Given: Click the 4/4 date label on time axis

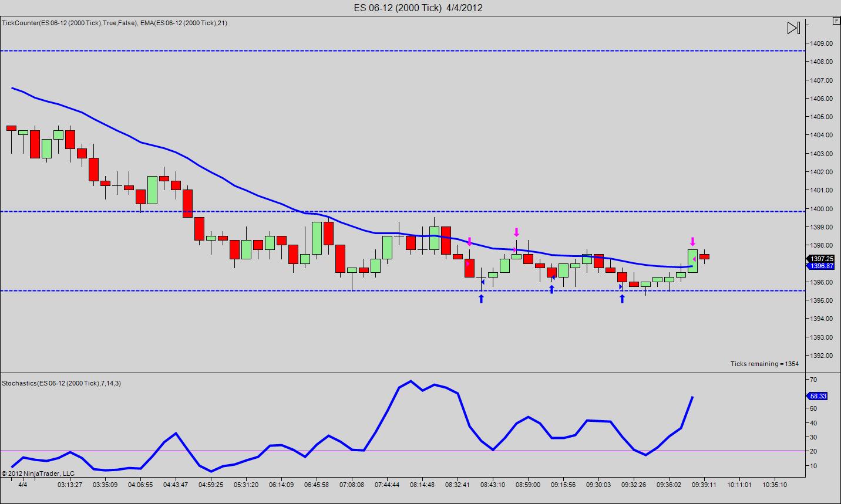Looking at the screenshot, I should pos(22,485).
